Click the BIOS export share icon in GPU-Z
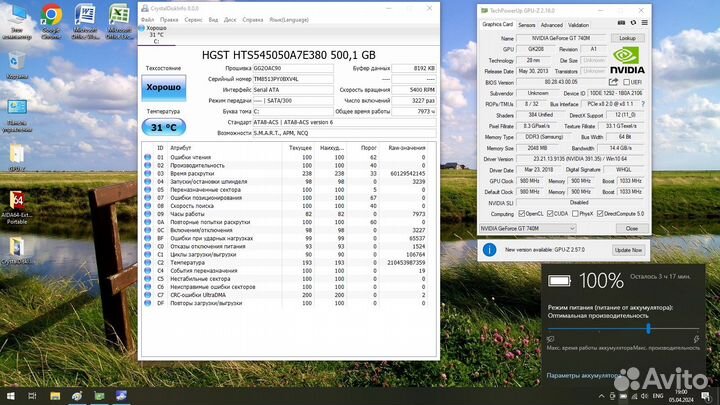Screen dimensions: 720x405 (613, 82)
